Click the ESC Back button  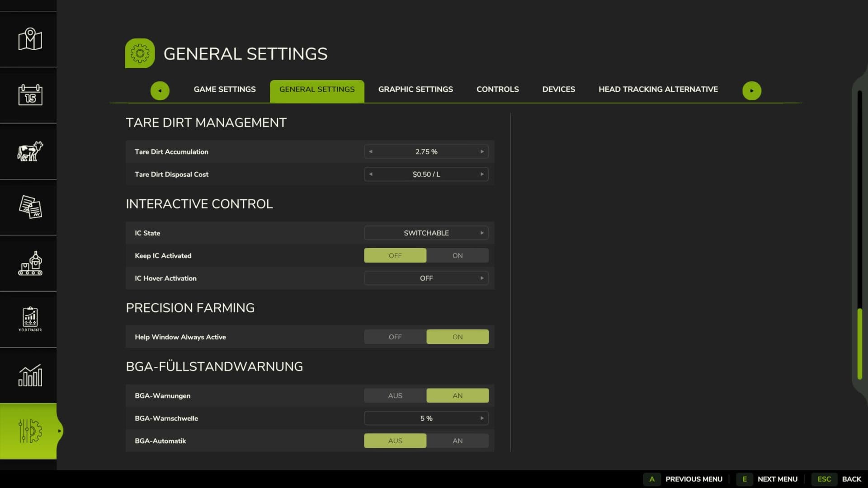point(837,479)
